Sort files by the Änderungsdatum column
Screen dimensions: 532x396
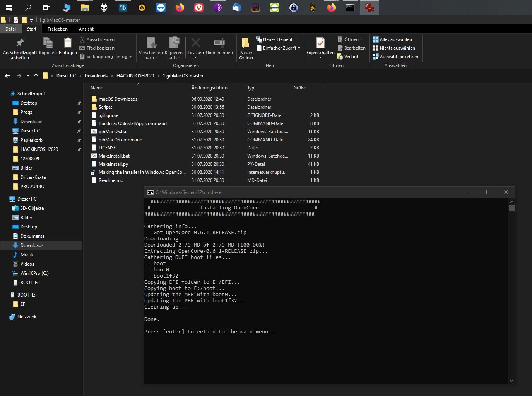(x=209, y=88)
